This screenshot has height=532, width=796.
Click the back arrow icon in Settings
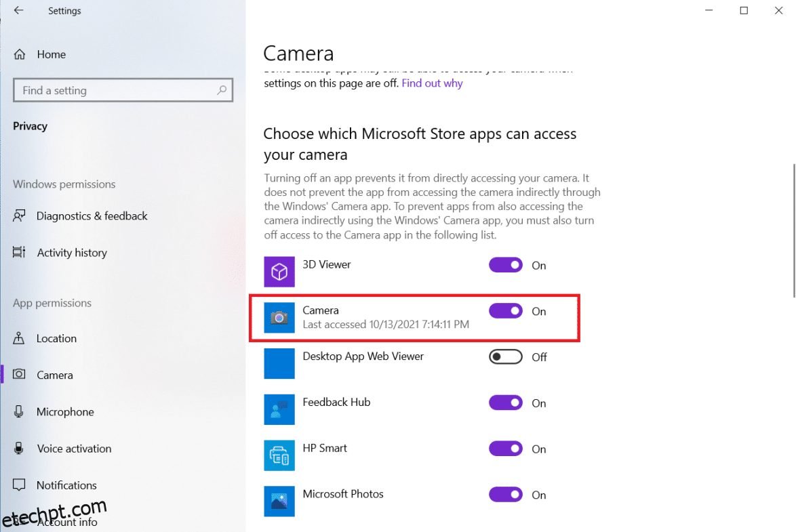click(x=19, y=10)
